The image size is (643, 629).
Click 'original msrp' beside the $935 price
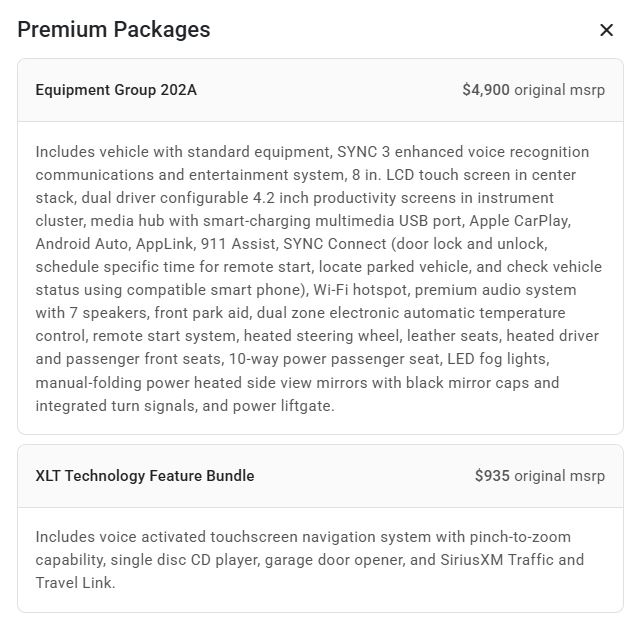tap(559, 476)
